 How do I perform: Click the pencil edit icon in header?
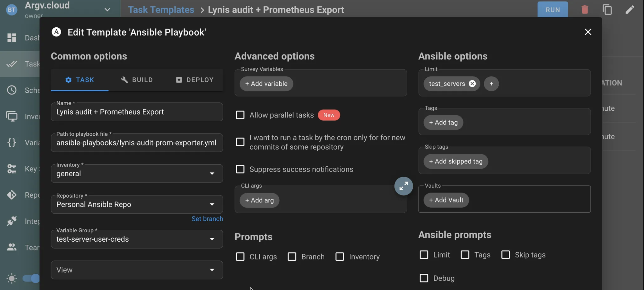[x=629, y=10]
